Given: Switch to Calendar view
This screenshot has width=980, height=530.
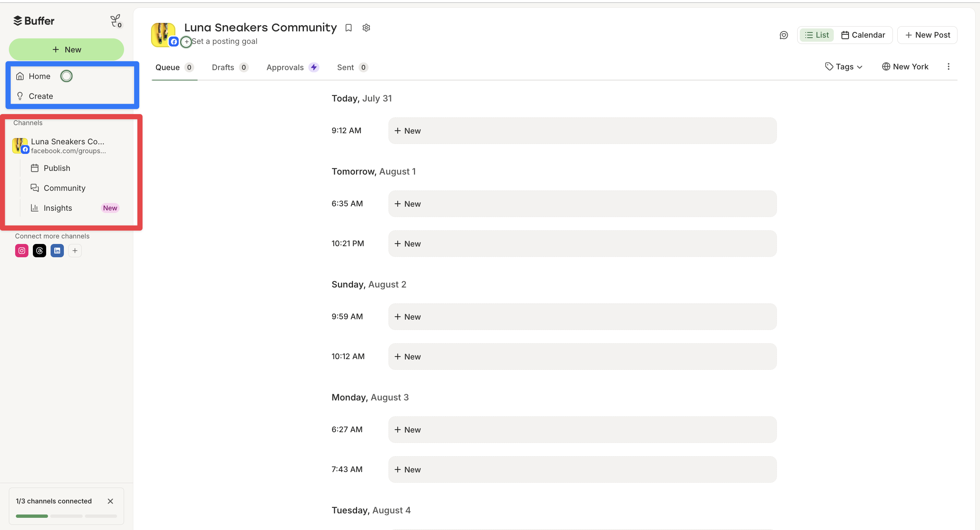Looking at the screenshot, I should [x=863, y=35].
